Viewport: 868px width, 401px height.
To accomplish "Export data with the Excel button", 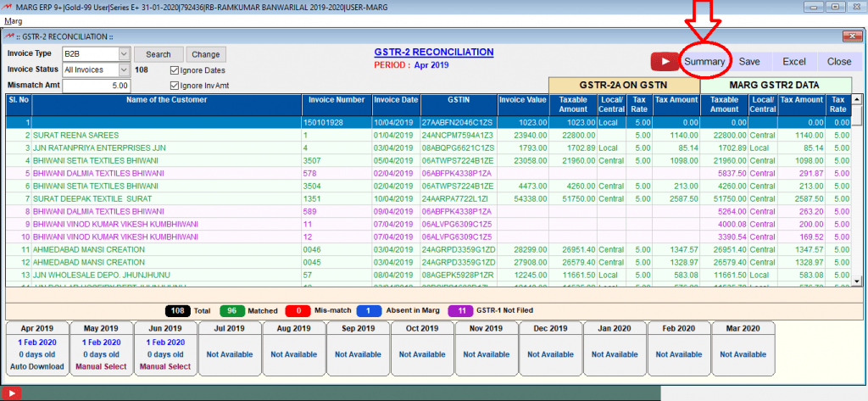I will coord(793,62).
